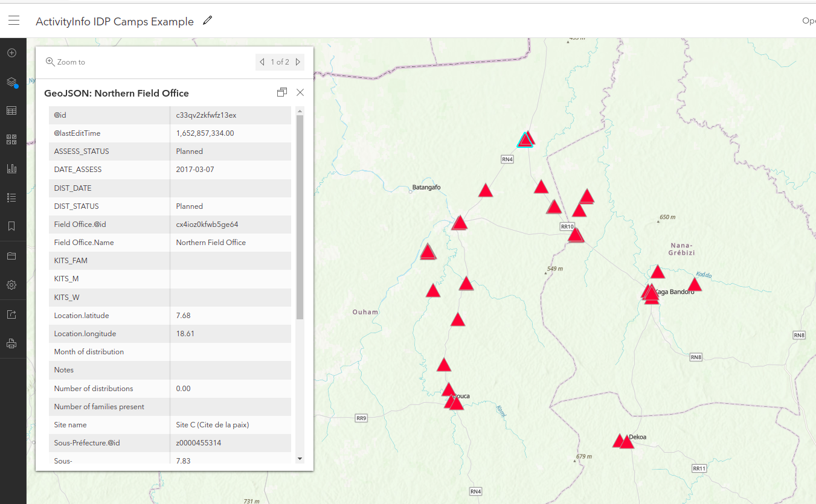Click the Dekoa camp marker
Viewport: 816px width, 504px height.
point(626,442)
